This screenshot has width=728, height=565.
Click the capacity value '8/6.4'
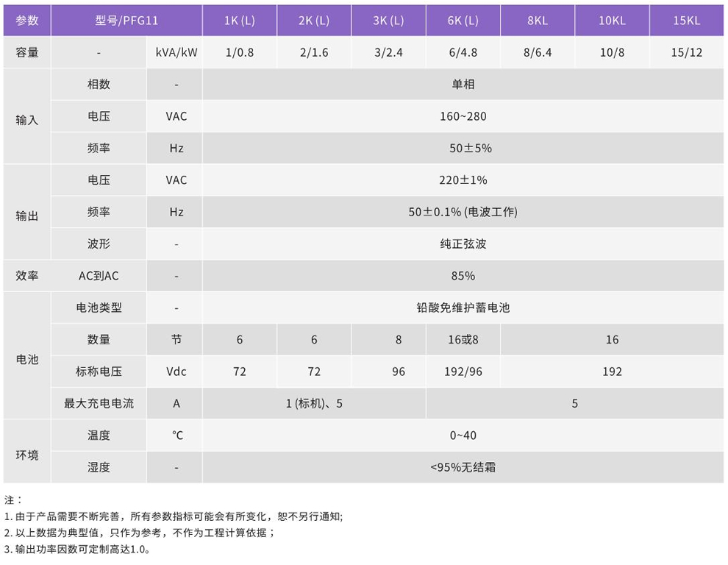click(x=538, y=52)
